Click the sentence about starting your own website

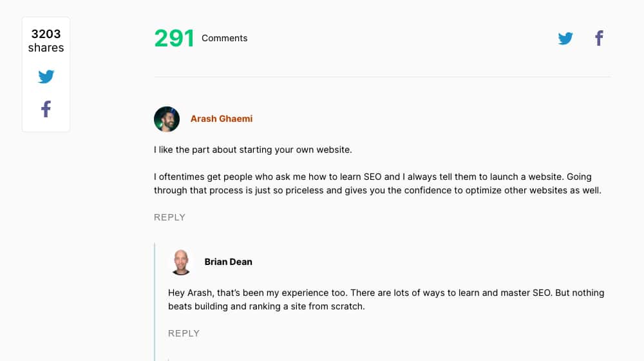click(252, 150)
